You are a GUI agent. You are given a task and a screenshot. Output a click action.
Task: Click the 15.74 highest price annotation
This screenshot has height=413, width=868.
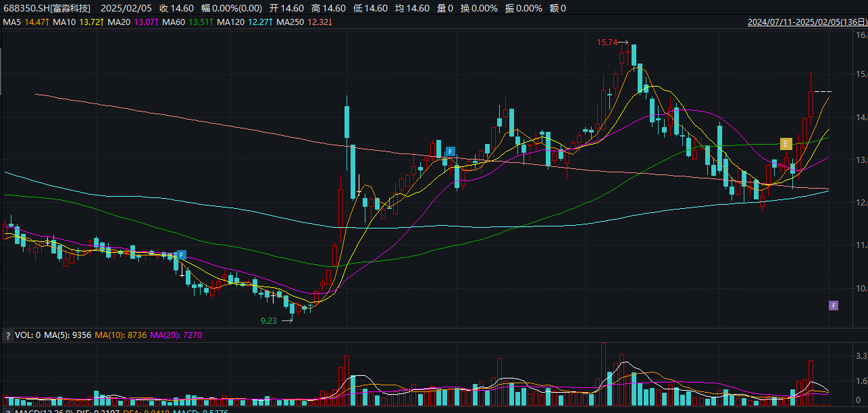pos(607,43)
